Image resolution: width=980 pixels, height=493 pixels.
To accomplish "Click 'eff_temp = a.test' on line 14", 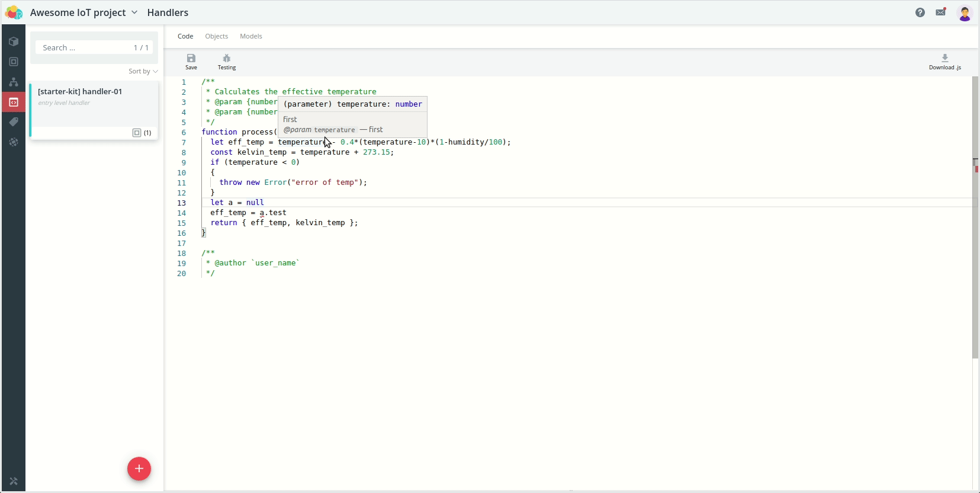I will point(248,213).
